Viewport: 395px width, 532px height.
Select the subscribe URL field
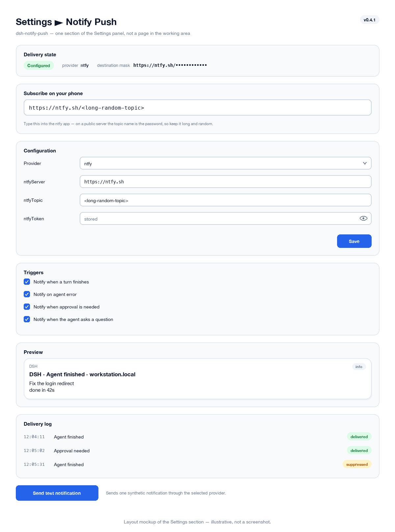tap(197, 108)
